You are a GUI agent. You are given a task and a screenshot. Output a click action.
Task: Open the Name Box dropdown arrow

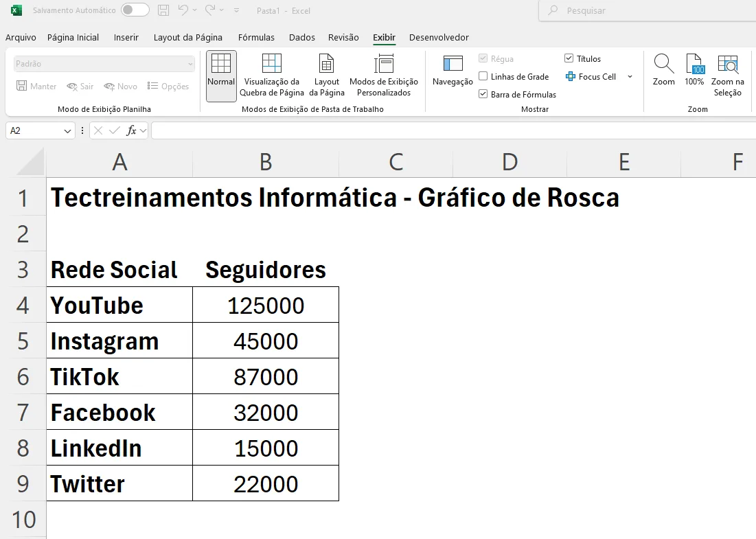tap(67, 131)
